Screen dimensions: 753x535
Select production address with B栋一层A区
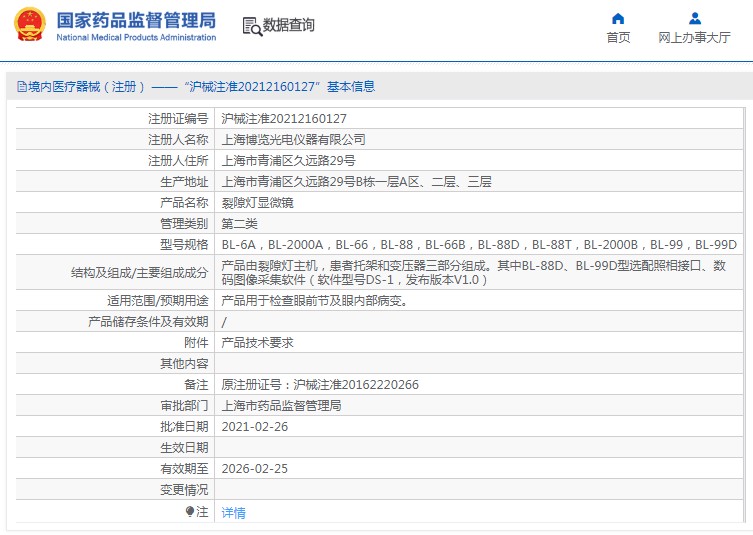tap(356, 182)
